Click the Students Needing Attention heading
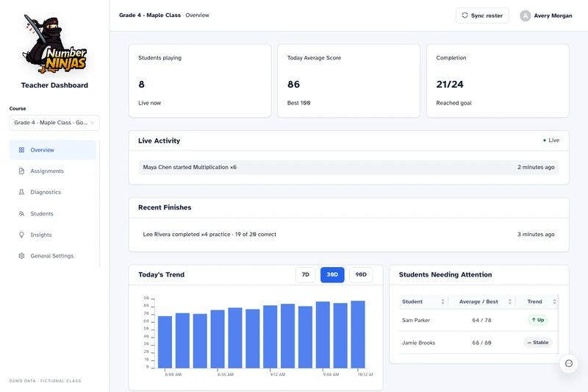588x392 pixels. [x=445, y=274]
